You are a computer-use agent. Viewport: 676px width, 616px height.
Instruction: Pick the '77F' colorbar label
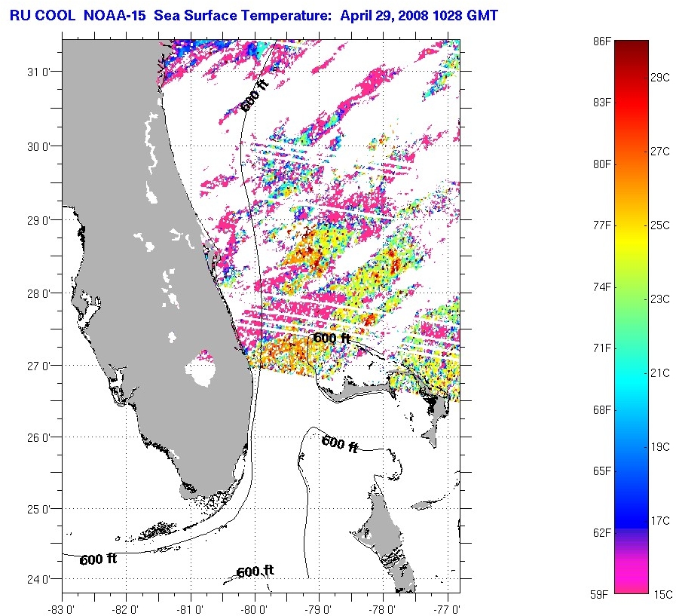[602, 225]
